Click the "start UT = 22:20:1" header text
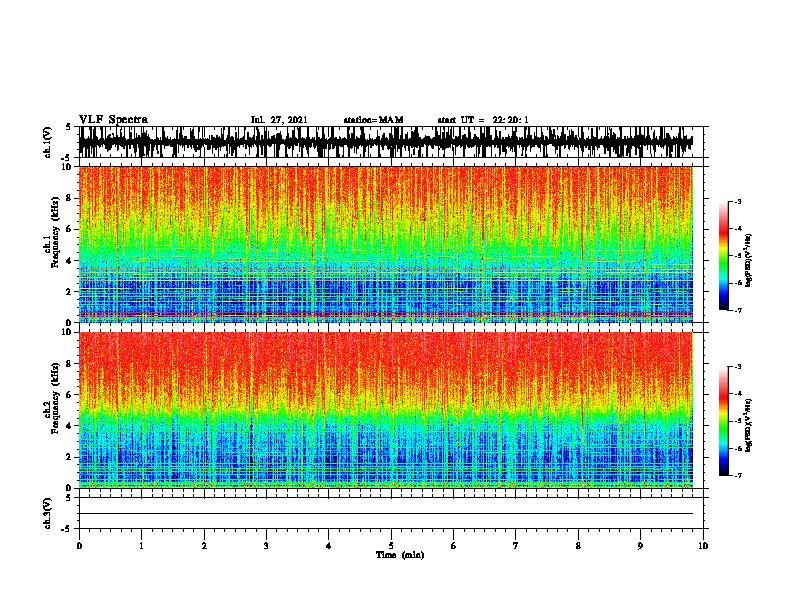This screenshot has width=792, height=612. point(483,120)
